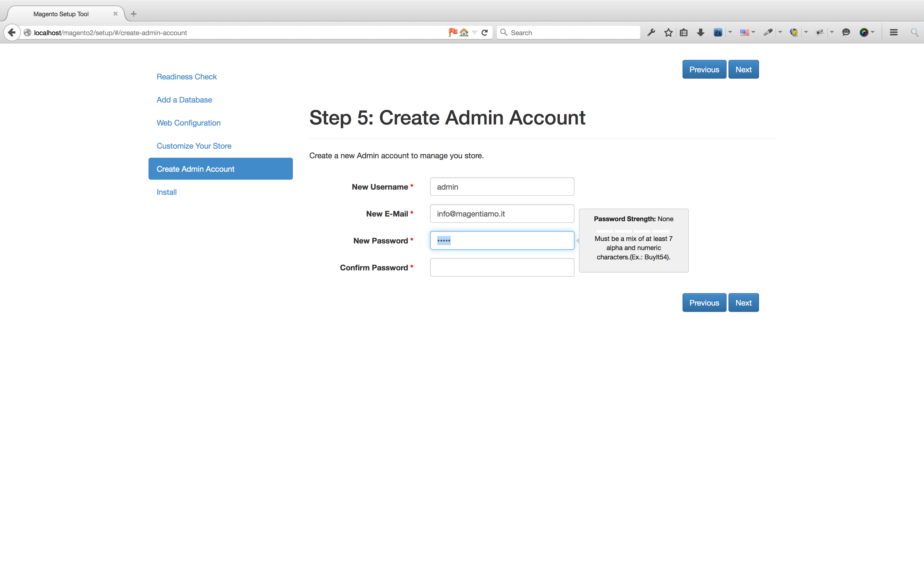Click the eyedropper color picker icon
The height and width of the screenshot is (577, 924).
[768, 32]
